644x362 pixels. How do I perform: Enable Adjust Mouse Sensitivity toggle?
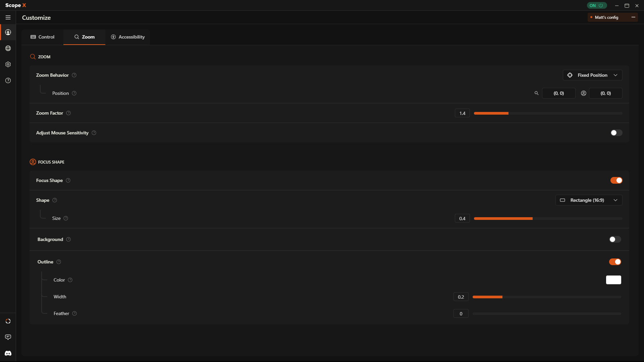pos(616,133)
